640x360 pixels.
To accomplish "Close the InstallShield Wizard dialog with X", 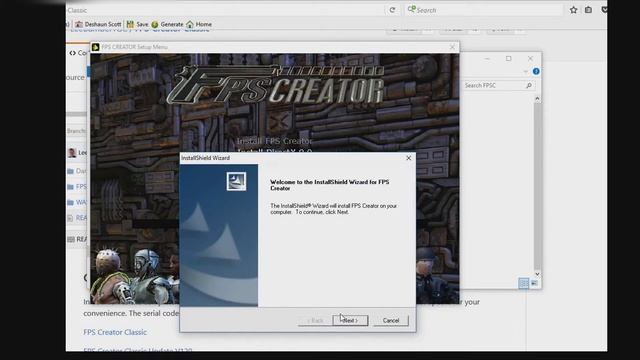I will click(x=409, y=158).
